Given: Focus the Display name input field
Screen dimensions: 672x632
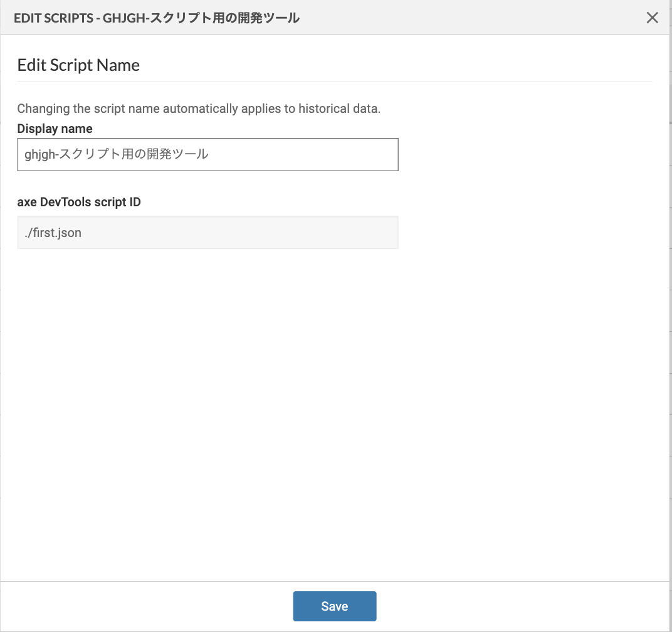Looking at the screenshot, I should point(207,154).
